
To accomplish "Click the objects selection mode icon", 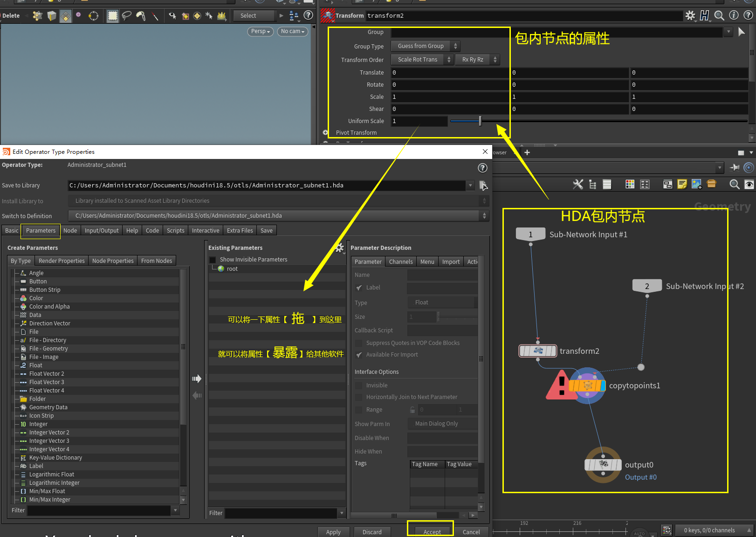I will coord(38,16).
